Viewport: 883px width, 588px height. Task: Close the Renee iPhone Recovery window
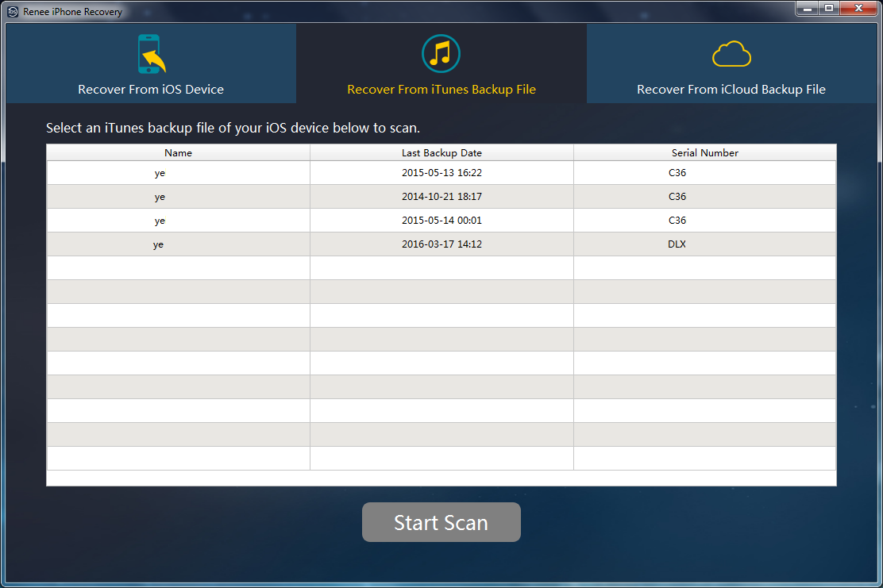pos(859,9)
